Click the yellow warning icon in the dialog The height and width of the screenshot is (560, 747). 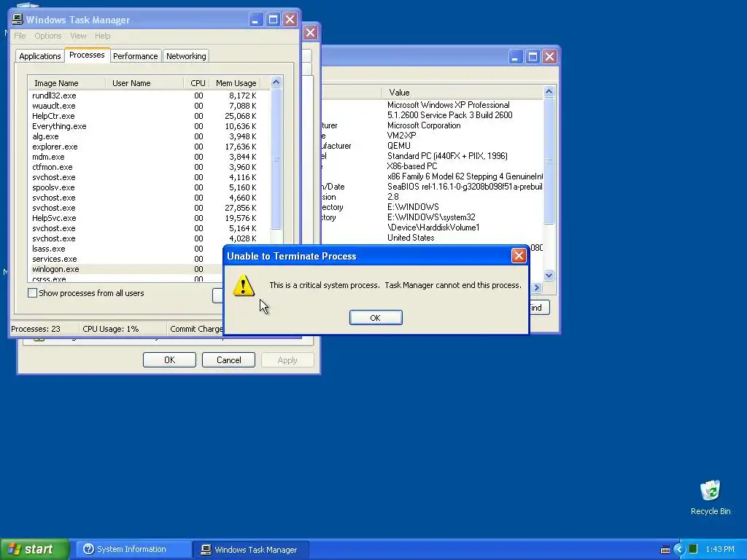(x=244, y=285)
